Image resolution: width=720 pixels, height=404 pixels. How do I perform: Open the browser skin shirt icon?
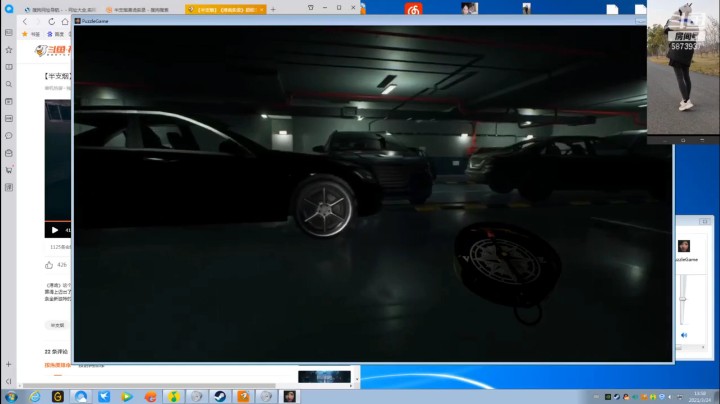[x=311, y=8]
